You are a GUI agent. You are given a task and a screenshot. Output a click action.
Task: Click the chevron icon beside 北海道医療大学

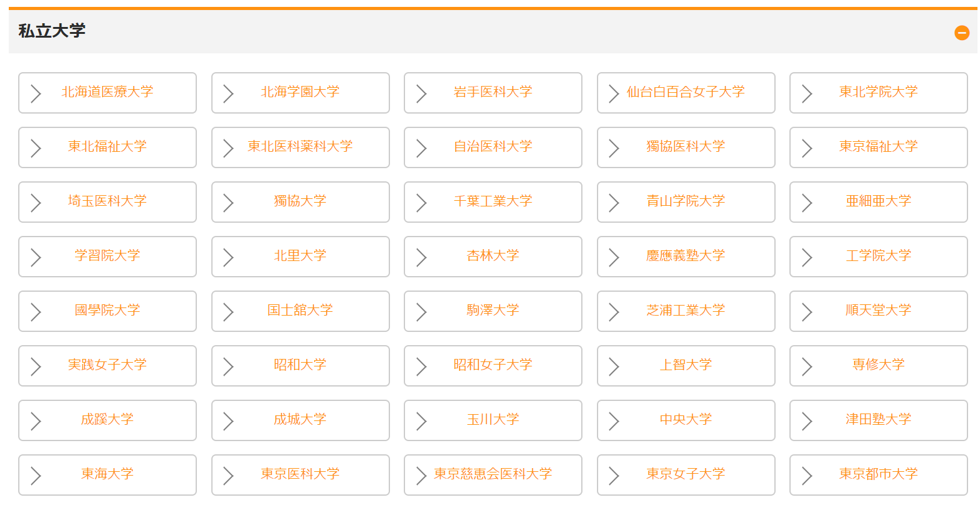36,92
